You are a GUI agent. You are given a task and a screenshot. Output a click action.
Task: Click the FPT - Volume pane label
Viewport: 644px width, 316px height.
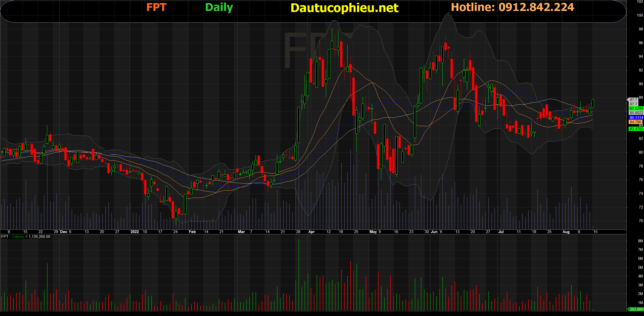click(x=26, y=237)
